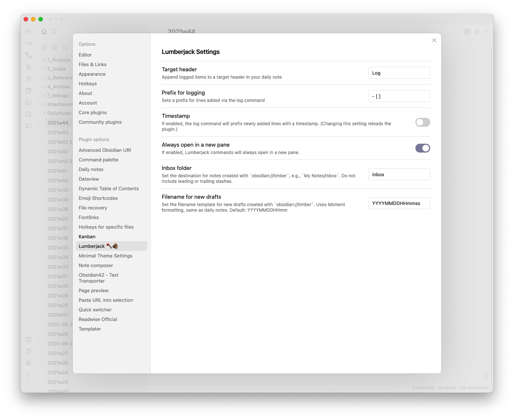
Task: Click the dice random note icon
Action: (x=28, y=114)
